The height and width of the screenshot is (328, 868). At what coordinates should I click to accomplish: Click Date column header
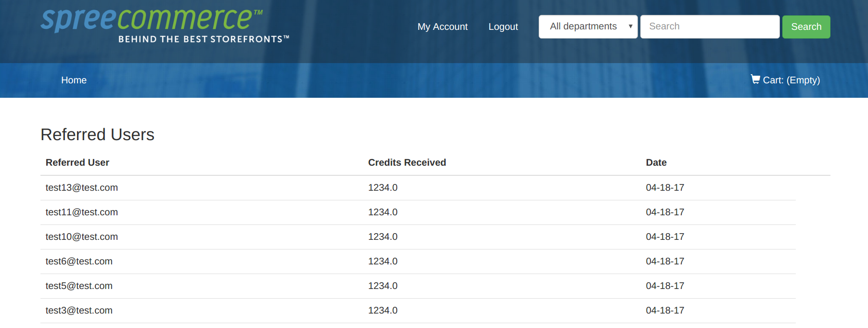[x=656, y=163]
